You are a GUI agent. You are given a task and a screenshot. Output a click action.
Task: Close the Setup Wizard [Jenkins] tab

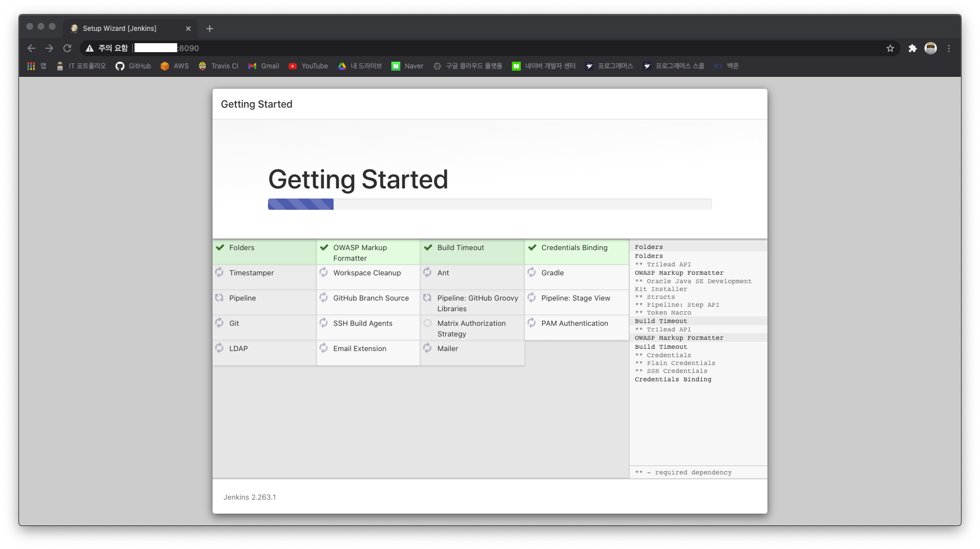tap(188, 29)
